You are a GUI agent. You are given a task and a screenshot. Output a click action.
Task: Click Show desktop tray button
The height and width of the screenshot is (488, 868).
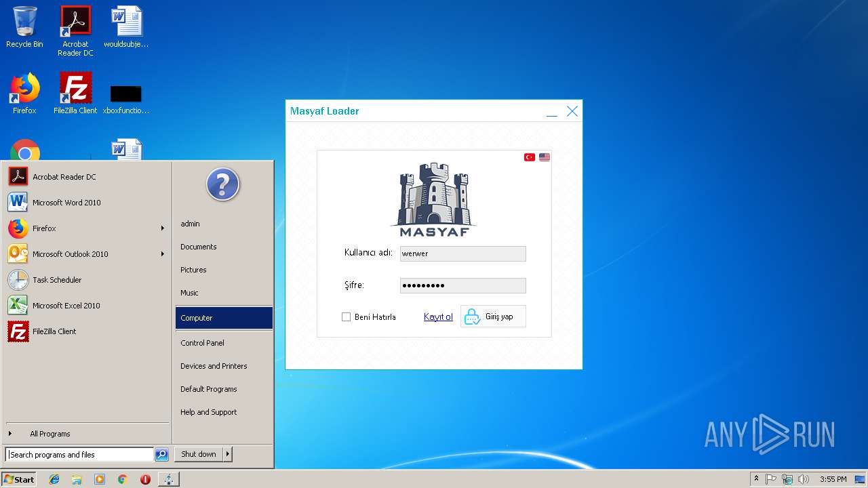point(860,479)
